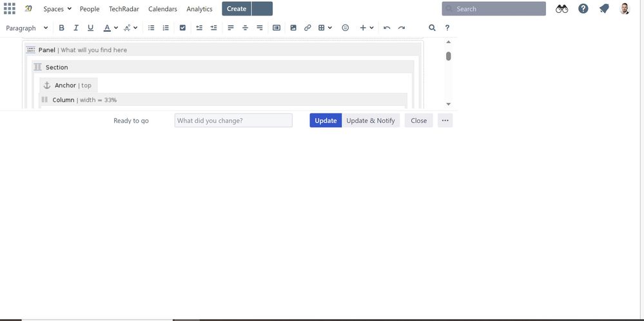The height and width of the screenshot is (321, 644).
Task: Open the TechRadar menu item
Action: click(x=124, y=8)
